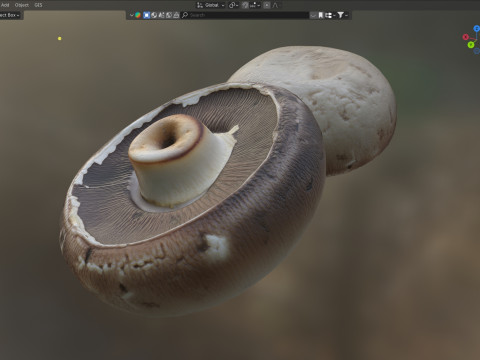The height and width of the screenshot is (360, 480).
Task: Open the Object menu
Action: coord(22,5)
